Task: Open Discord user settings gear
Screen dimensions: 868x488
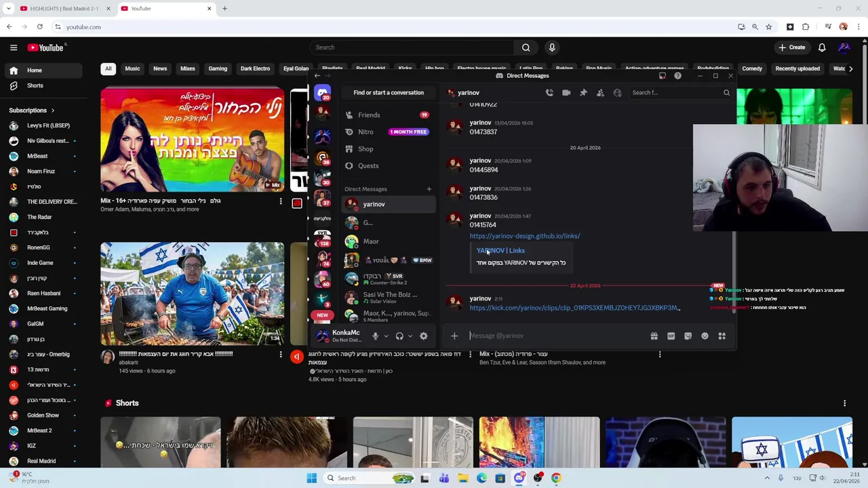Action: tap(423, 336)
